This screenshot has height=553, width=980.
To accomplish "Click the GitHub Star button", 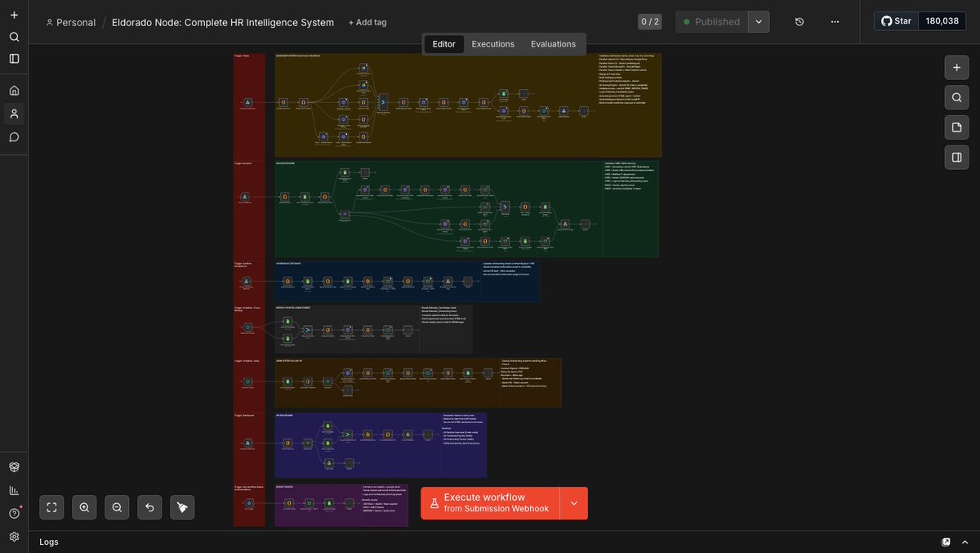I will (897, 21).
